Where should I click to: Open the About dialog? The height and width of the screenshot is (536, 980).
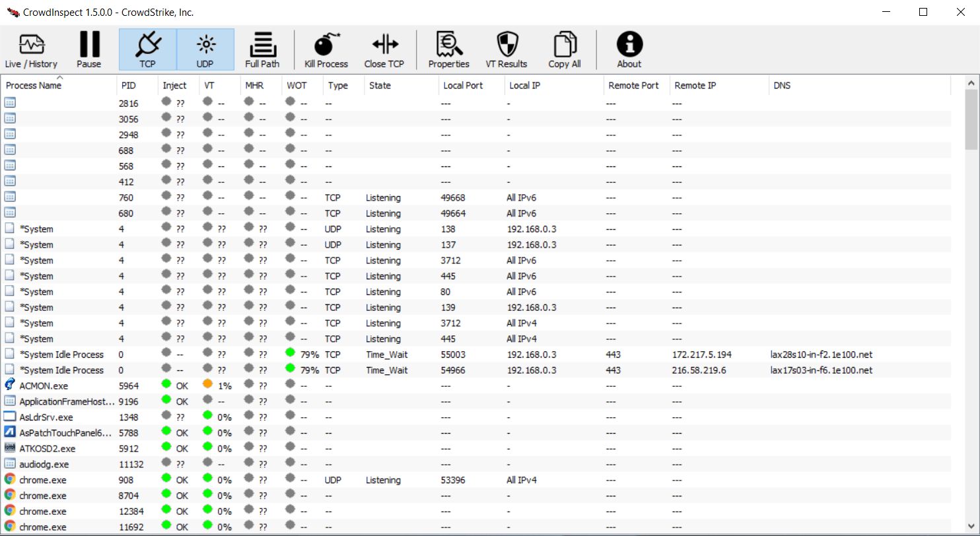pos(628,49)
